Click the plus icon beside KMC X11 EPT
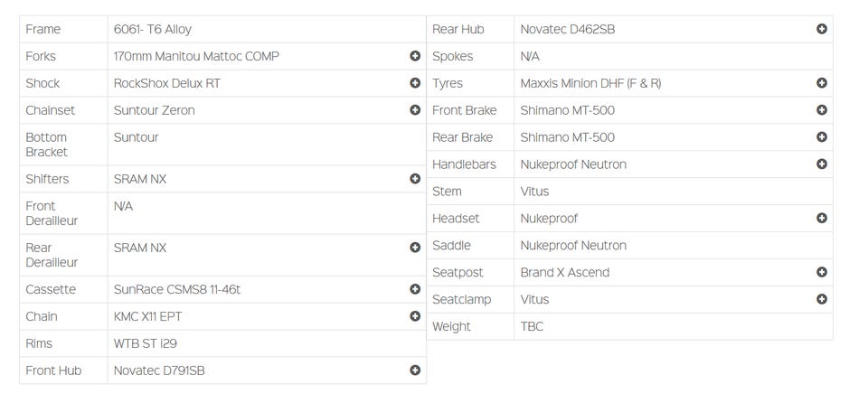Image resolution: width=868 pixels, height=403 pixels. [x=415, y=316]
